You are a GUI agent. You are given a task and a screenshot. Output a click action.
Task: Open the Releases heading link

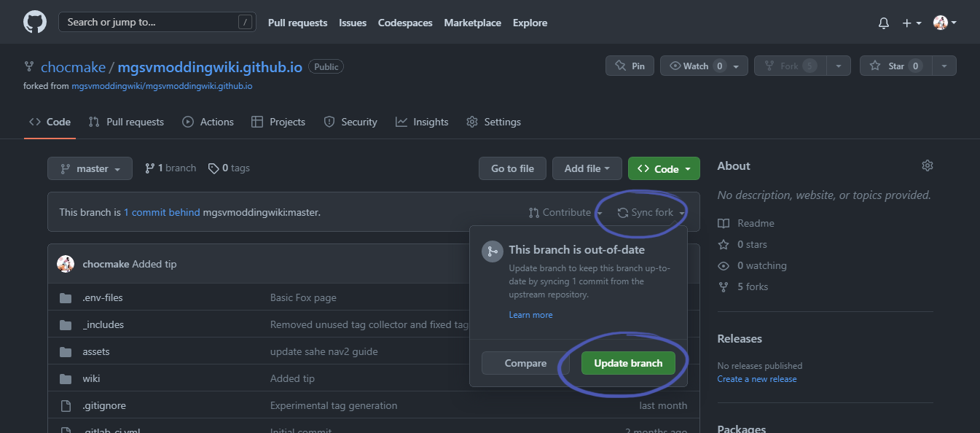coord(740,338)
